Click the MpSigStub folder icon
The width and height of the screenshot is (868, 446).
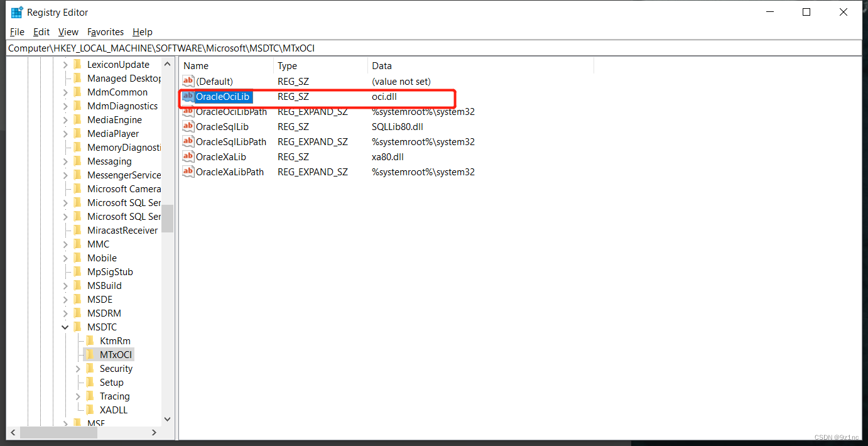point(78,272)
